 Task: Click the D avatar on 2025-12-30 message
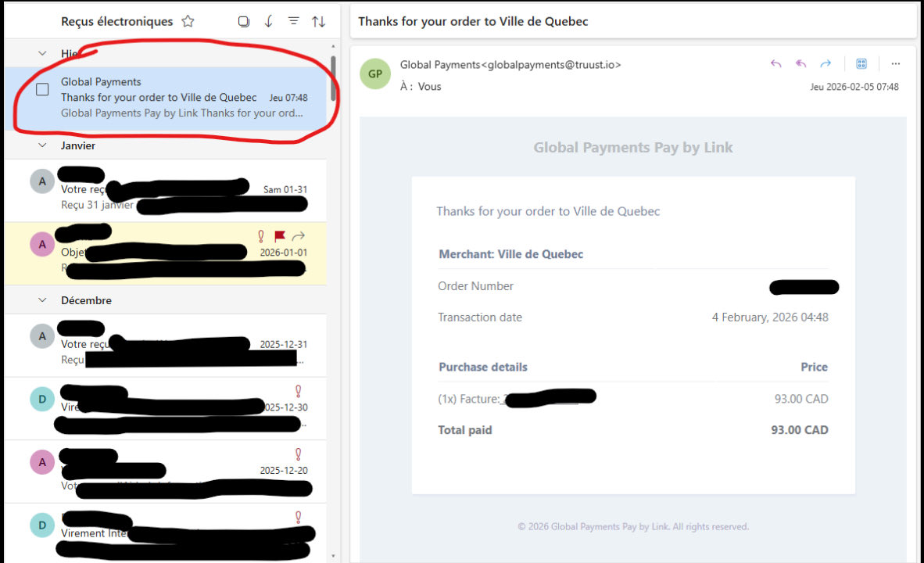(42, 399)
